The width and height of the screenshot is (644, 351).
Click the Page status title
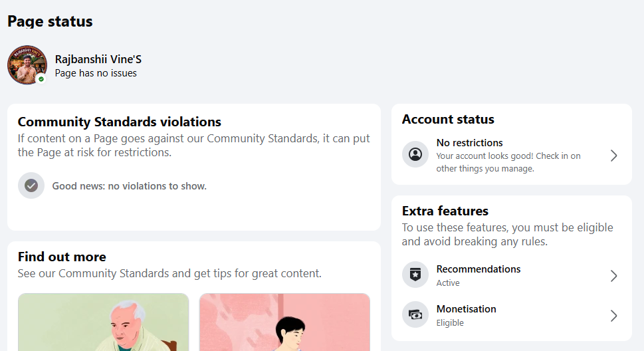point(50,21)
